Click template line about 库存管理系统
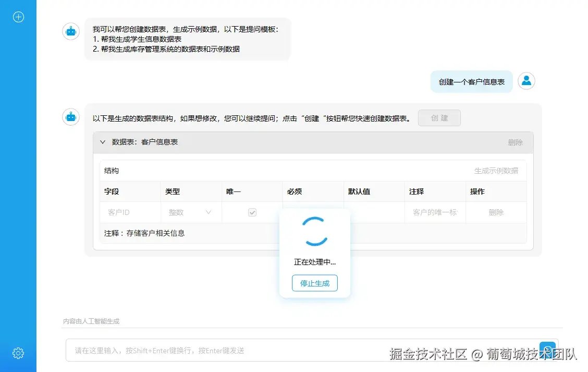Screen dimensions: 588x372 pos(166,49)
